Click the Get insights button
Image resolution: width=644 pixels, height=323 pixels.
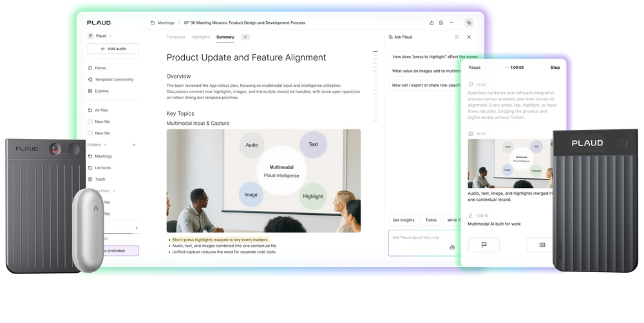(x=404, y=220)
